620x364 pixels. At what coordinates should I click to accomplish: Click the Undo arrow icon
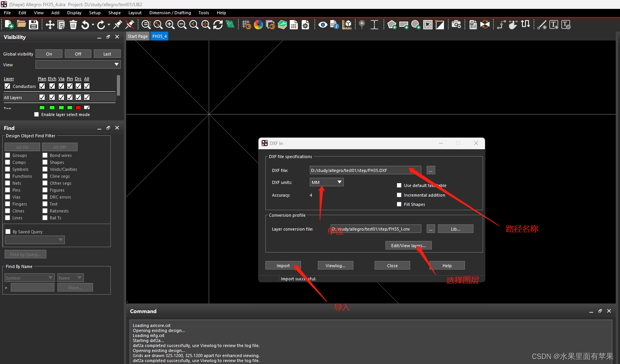click(x=85, y=25)
